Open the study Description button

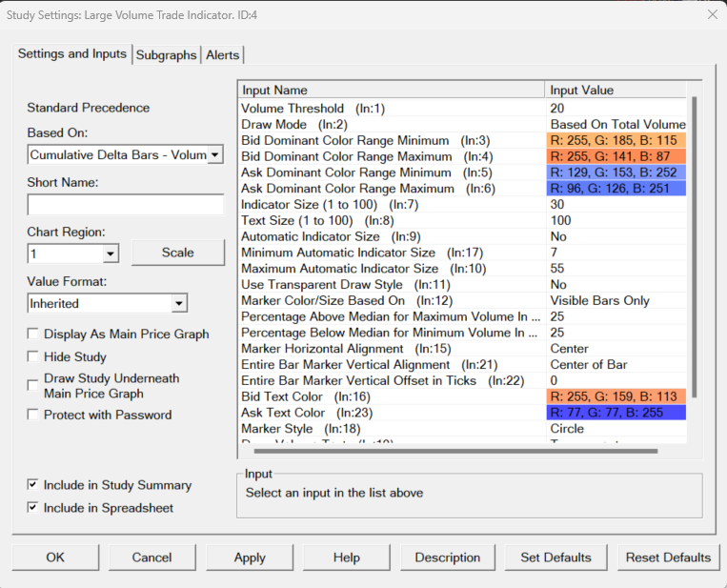coord(447,558)
